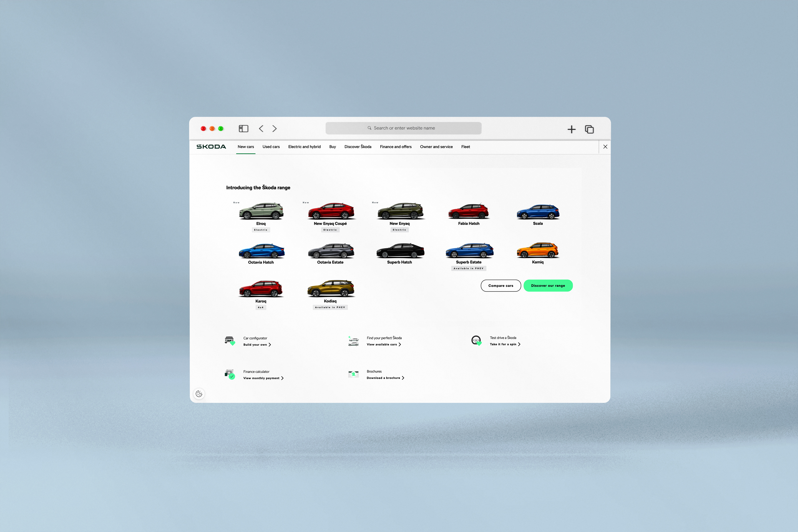Open the New cars tab
This screenshot has width=798, height=532.
click(x=246, y=147)
